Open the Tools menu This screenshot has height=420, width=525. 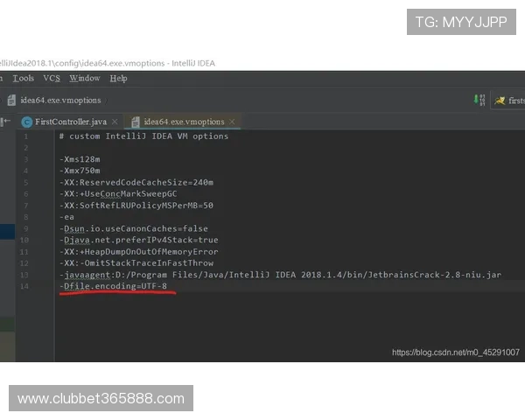24,79
